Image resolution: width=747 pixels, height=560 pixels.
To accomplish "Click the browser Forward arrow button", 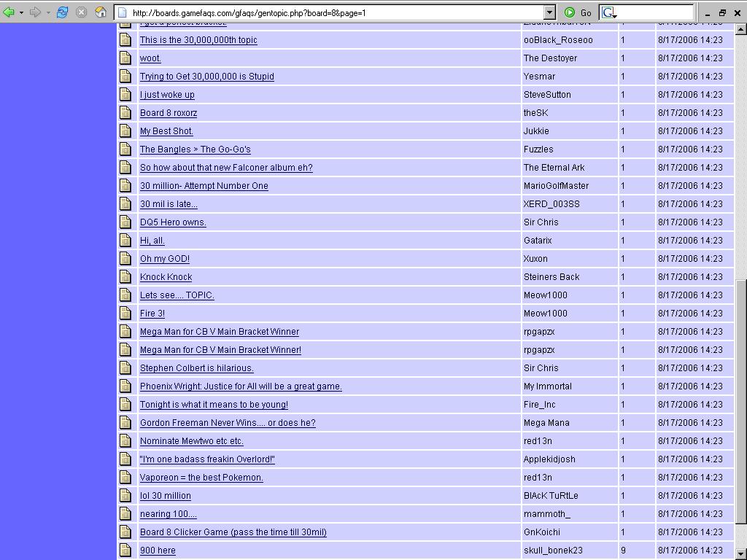I will (x=35, y=12).
